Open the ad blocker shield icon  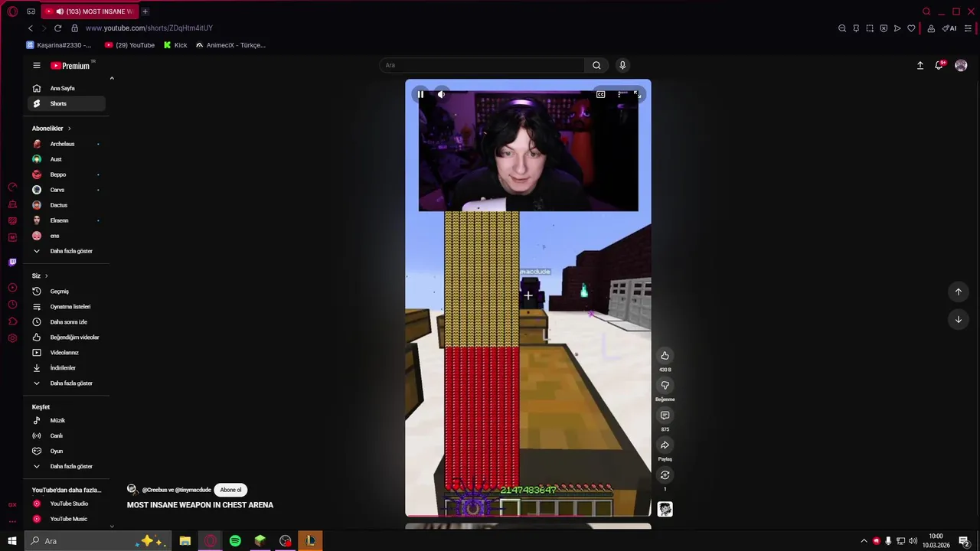(x=884, y=28)
